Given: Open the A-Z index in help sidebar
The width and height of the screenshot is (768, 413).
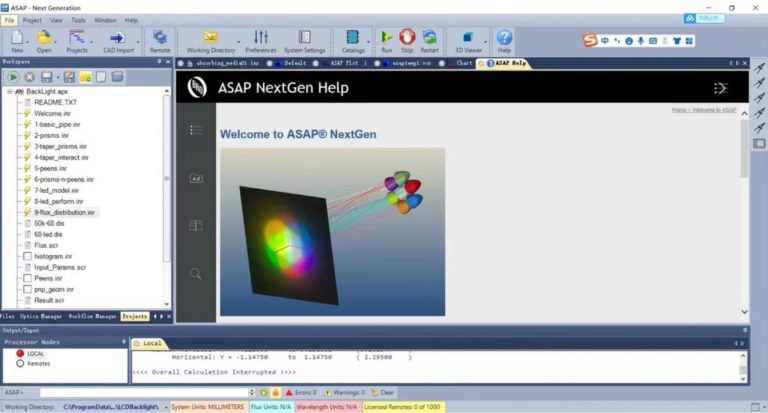Looking at the screenshot, I should pyautogui.click(x=196, y=178).
